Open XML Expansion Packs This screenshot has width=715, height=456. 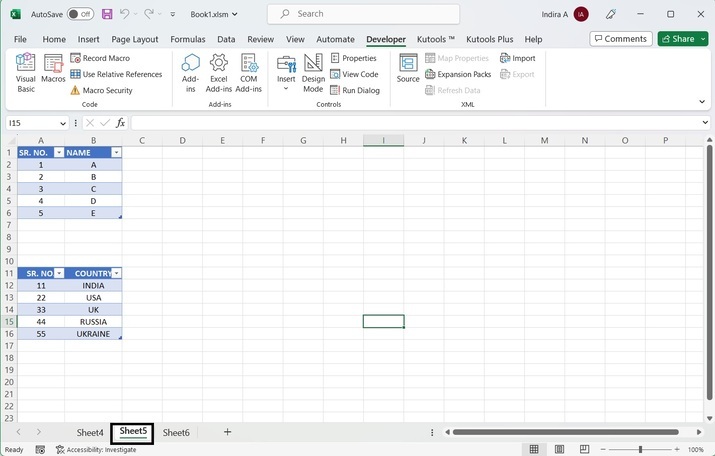pos(458,74)
